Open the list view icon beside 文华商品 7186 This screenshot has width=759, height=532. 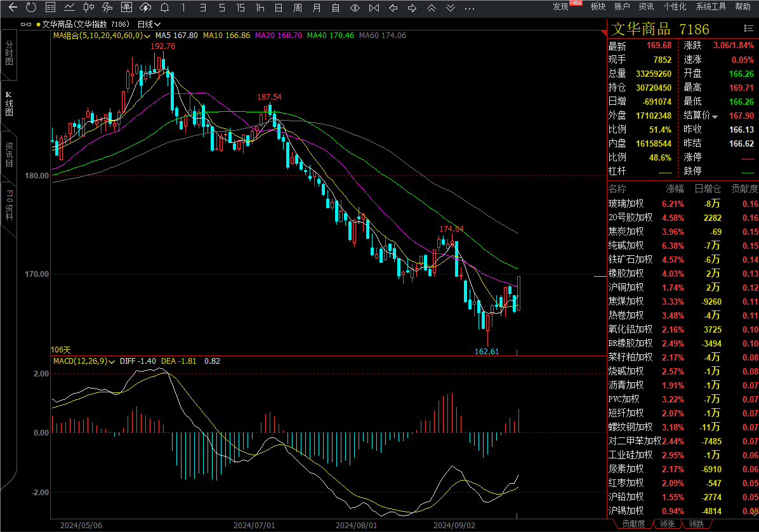coord(748,29)
